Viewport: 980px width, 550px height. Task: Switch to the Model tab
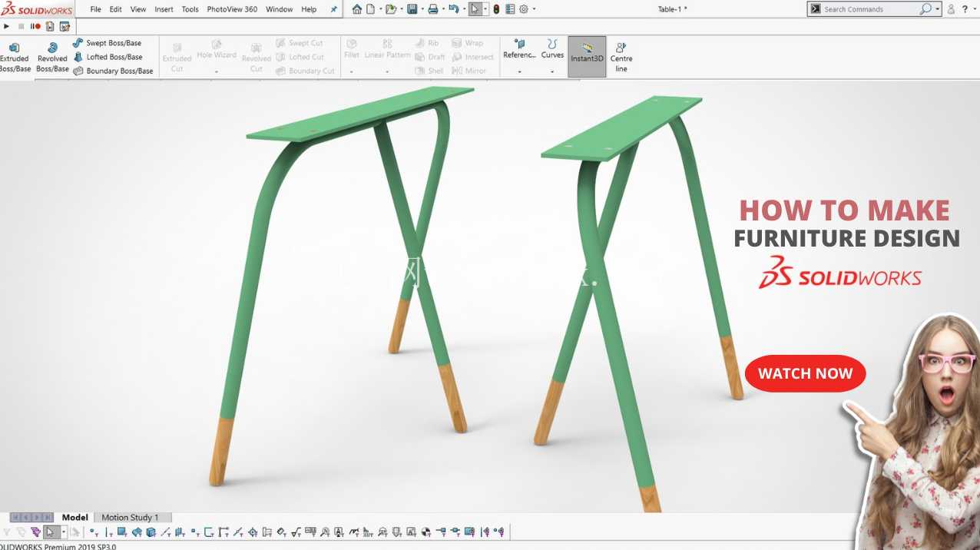(75, 517)
